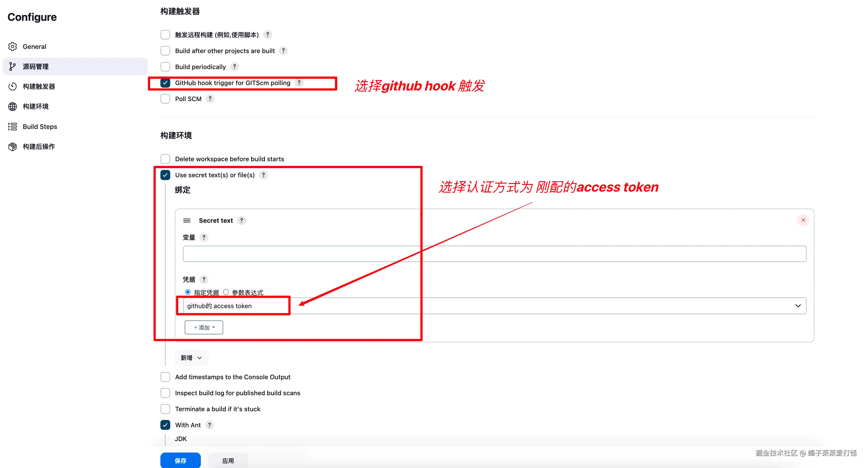868x468 pixels.
Task: Go to Build Steps section in sidebar
Action: pyautogui.click(x=40, y=127)
